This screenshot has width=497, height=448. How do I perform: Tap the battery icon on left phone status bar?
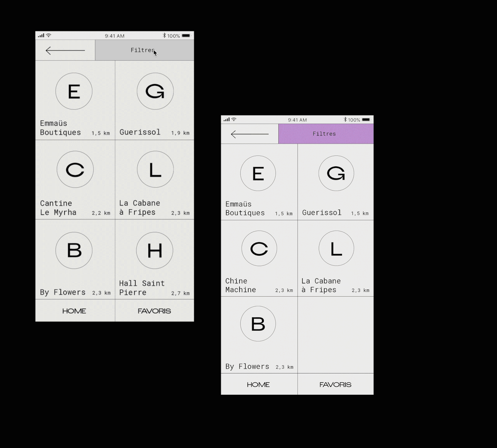click(186, 35)
